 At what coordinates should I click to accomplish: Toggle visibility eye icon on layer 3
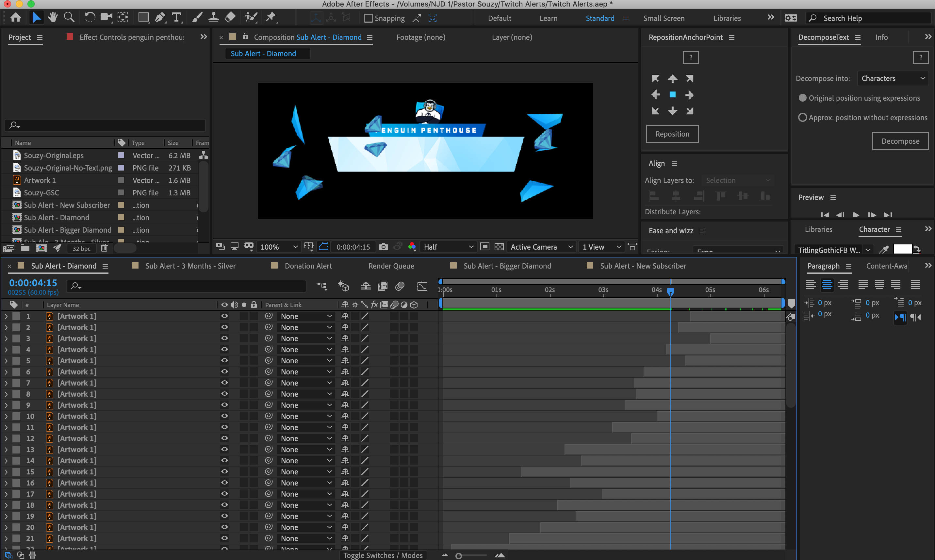coord(224,338)
